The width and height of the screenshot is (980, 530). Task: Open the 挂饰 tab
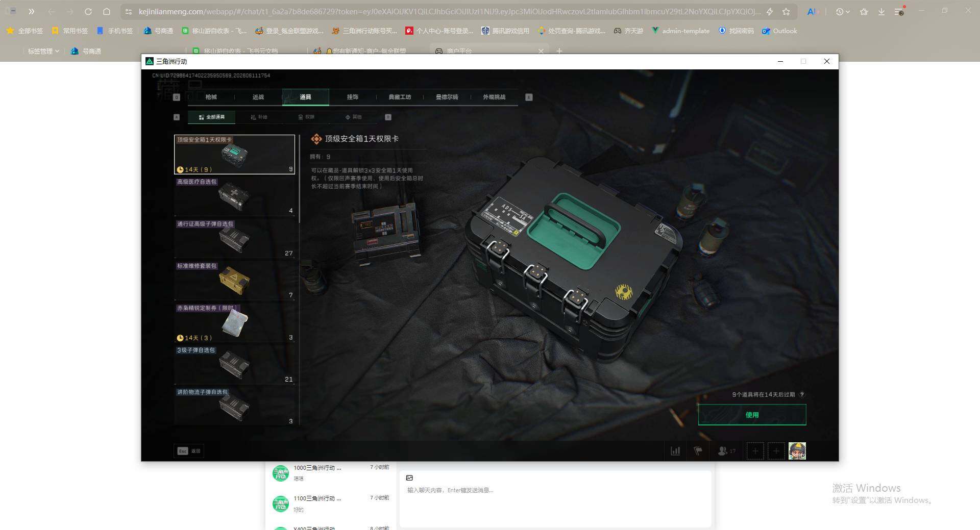coord(353,97)
